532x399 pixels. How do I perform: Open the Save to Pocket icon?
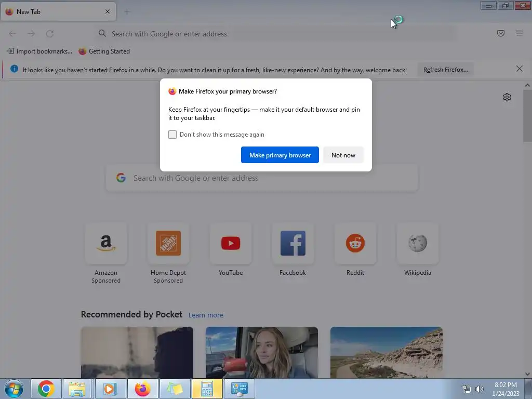click(500, 33)
